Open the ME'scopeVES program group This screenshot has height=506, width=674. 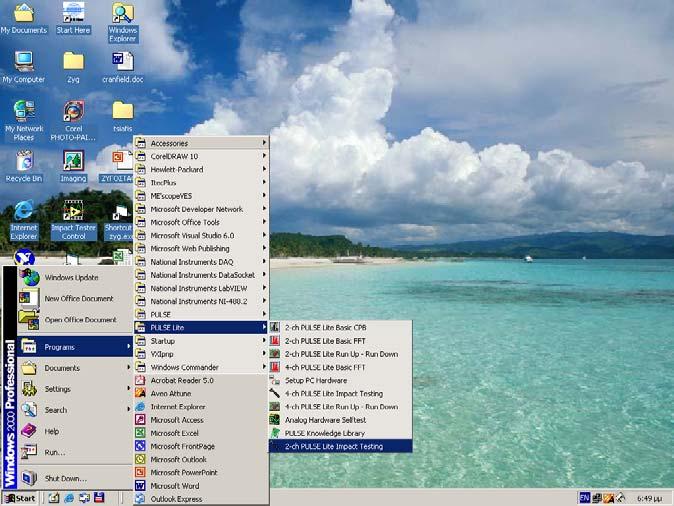[201, 196]
